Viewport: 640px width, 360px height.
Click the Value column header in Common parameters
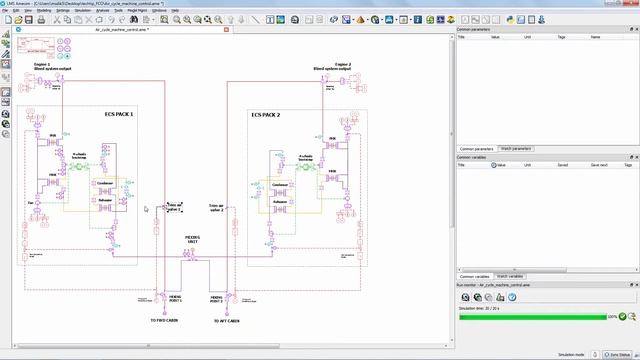(495, 37)
